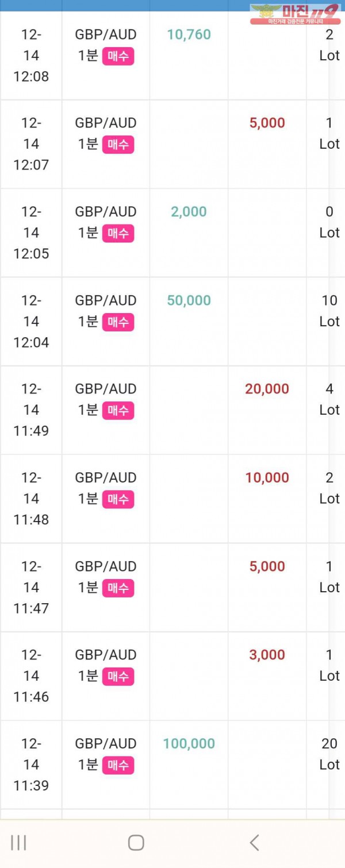Image resolution: width=345 pixels, height=868 pixels.
Task: Open the recent apps navigation icon
Action: (18, 843)
